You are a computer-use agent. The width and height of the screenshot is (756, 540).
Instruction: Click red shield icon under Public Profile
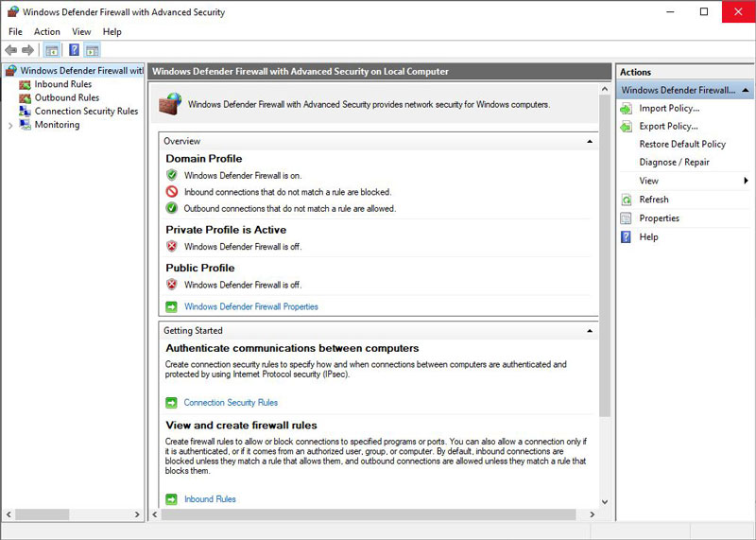[172, 285]
